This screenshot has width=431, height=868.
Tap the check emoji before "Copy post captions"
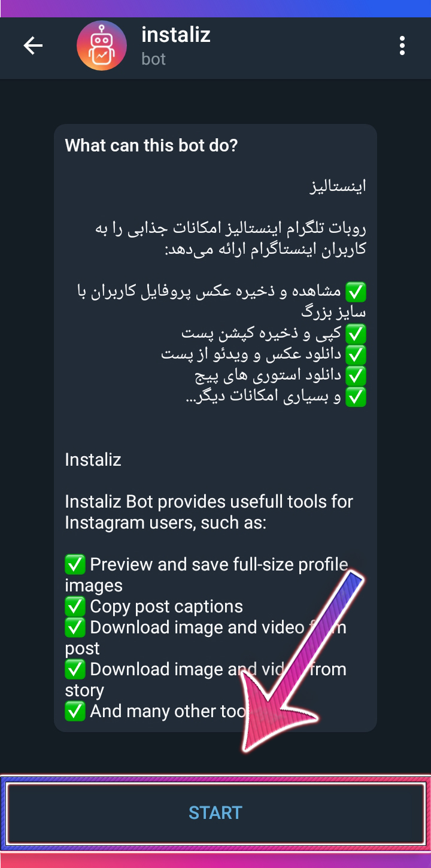click(x=75, y=606)
